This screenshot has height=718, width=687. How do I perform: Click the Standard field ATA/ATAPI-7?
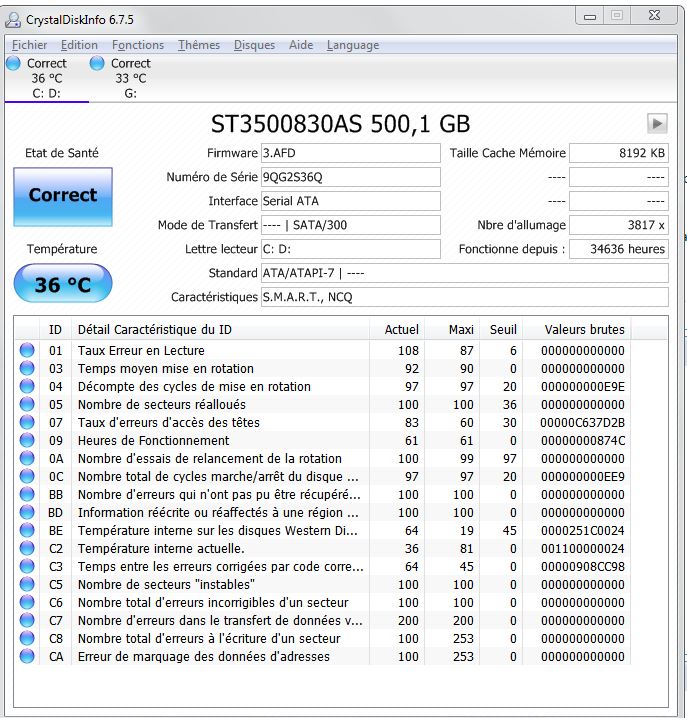[464, 273]
